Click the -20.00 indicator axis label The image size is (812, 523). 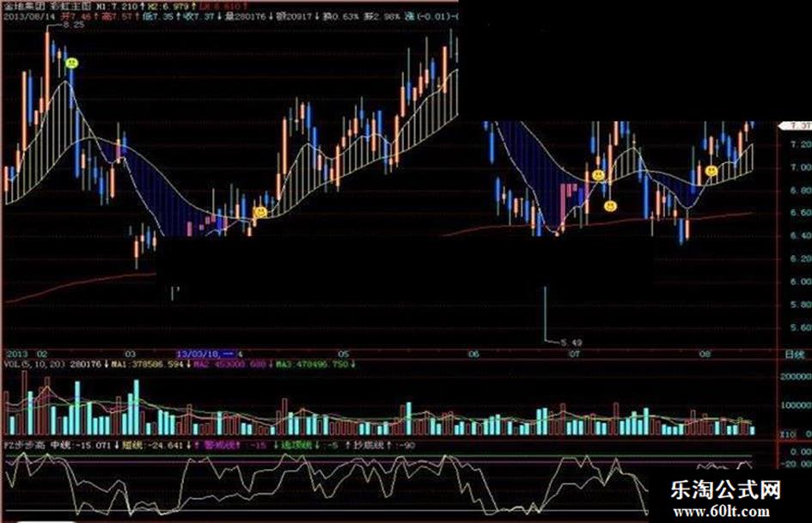[798, 464]
